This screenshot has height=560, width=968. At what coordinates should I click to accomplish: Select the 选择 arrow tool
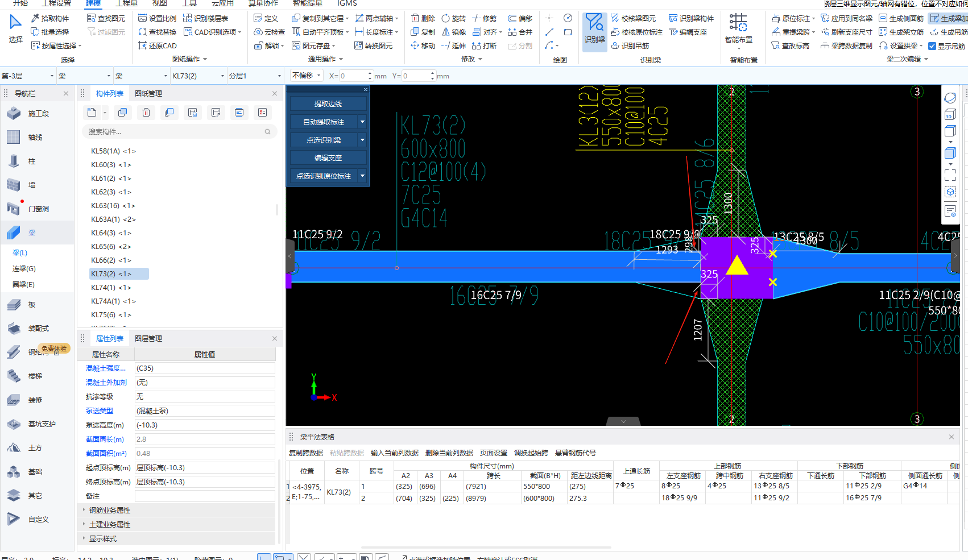pyautogui.click(x=15, y=29)
